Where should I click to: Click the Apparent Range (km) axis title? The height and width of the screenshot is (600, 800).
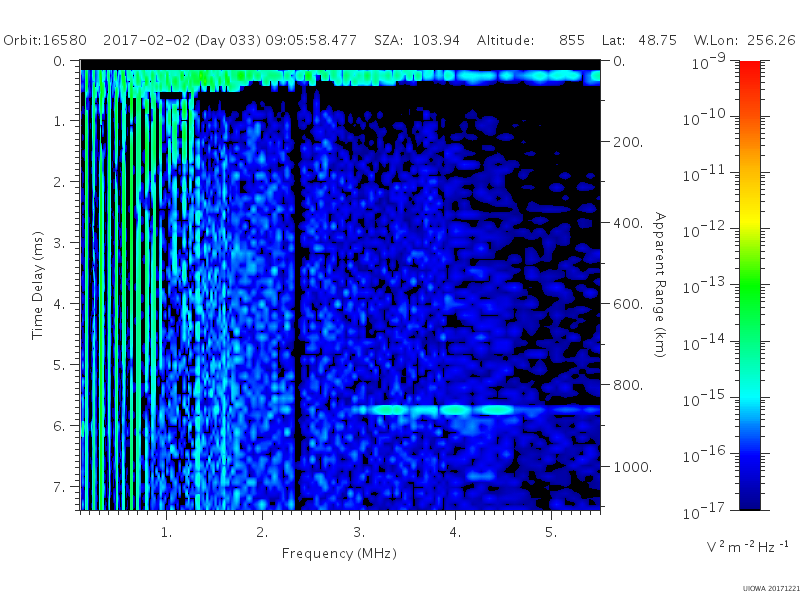660,285
